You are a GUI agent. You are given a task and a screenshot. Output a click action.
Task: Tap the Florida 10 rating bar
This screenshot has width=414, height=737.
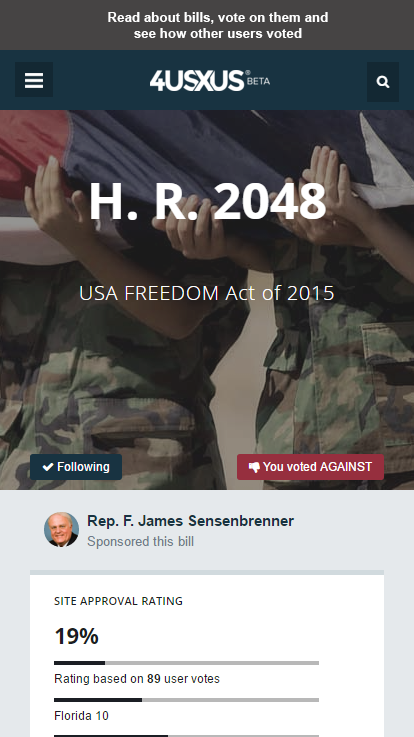coord(187,700)
